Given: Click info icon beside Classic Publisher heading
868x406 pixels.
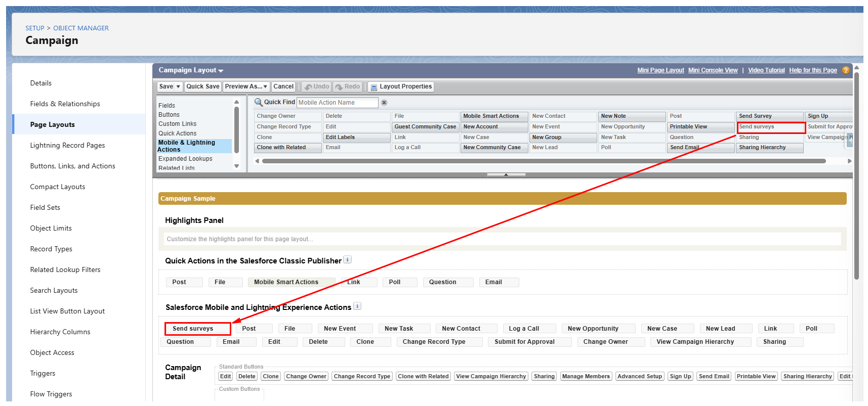Looking at the screenshot, I should click(347, 260).
